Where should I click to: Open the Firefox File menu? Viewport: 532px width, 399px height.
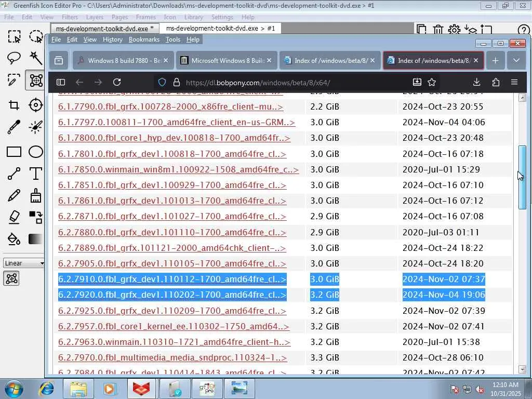click(x=56, y=39)
